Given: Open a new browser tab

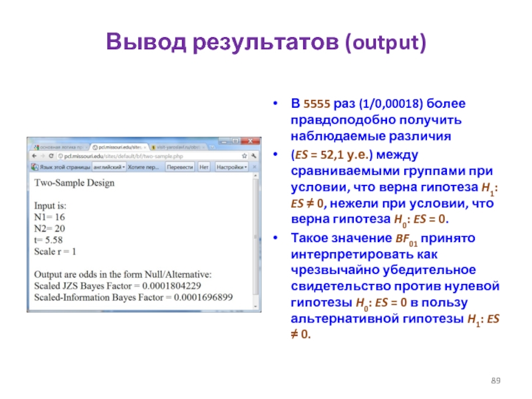Looking at the screenshot, I should pyautogui.click(x=212, y=147).
